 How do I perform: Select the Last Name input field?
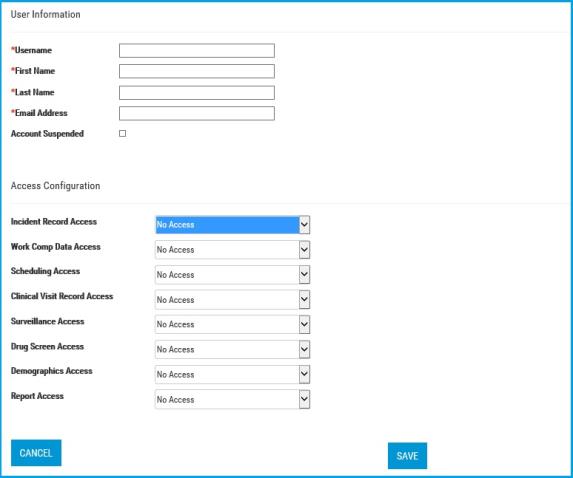pos(197,92)
